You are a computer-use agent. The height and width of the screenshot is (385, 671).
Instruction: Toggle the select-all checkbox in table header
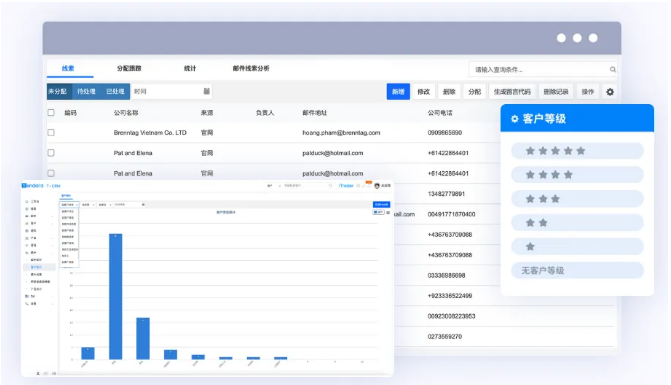pyautogui.click(x=51, y=113)
